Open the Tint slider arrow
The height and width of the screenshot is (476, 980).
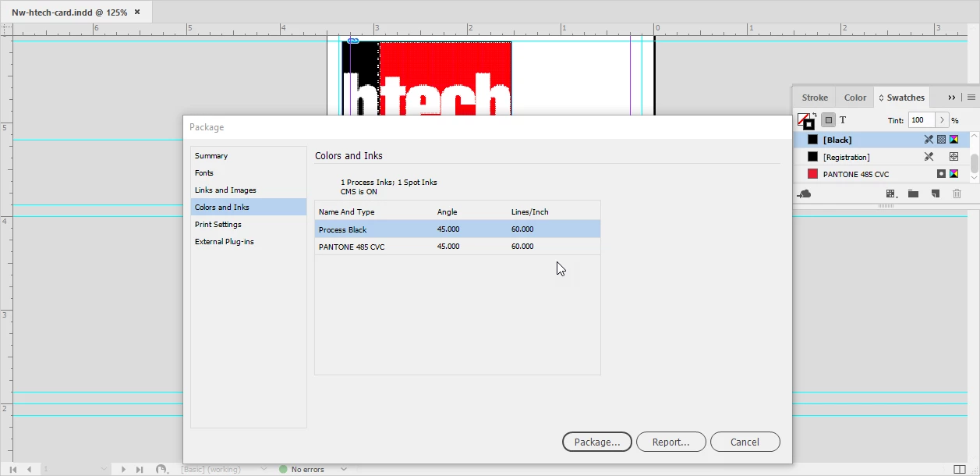click(x=942, y=120)
